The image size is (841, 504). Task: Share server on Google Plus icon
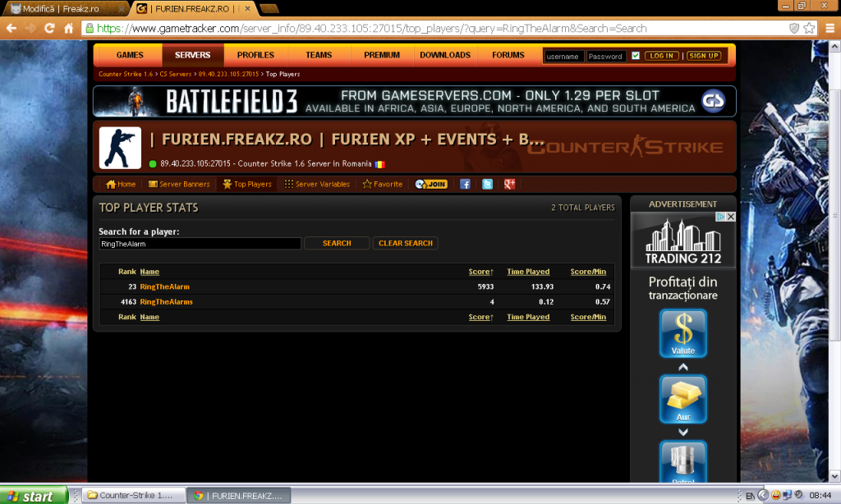point(509,185)
